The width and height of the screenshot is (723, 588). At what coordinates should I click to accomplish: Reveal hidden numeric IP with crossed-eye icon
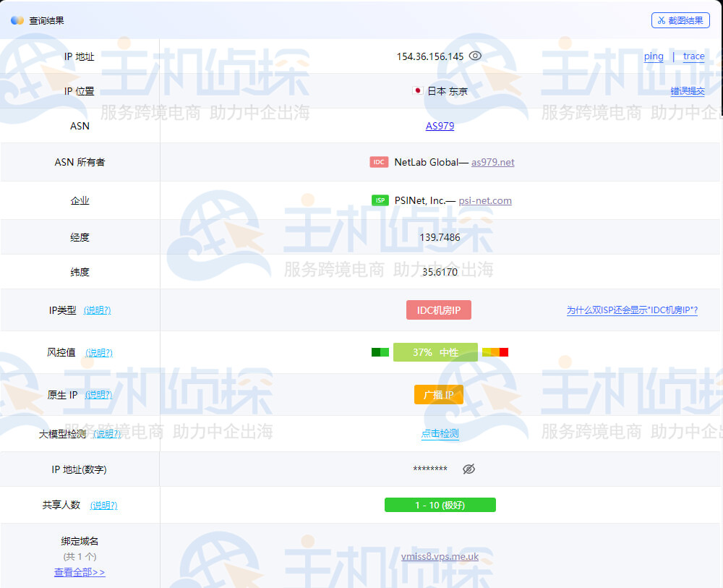point(469,469)
